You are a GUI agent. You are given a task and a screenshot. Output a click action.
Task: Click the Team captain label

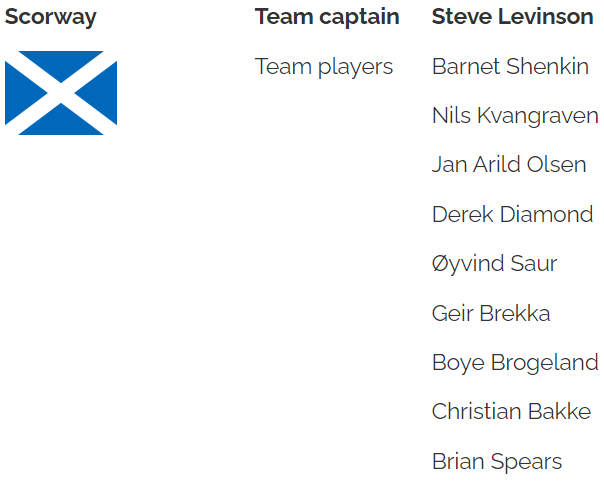tap(327, 17)
